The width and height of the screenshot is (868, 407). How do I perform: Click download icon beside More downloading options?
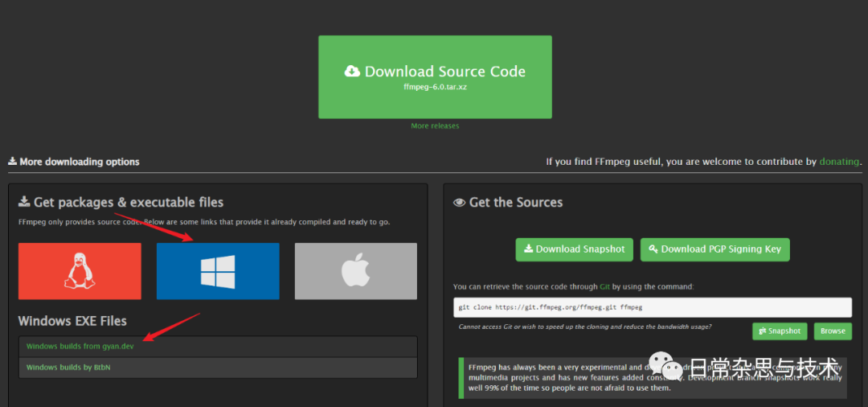coord(13,162)
